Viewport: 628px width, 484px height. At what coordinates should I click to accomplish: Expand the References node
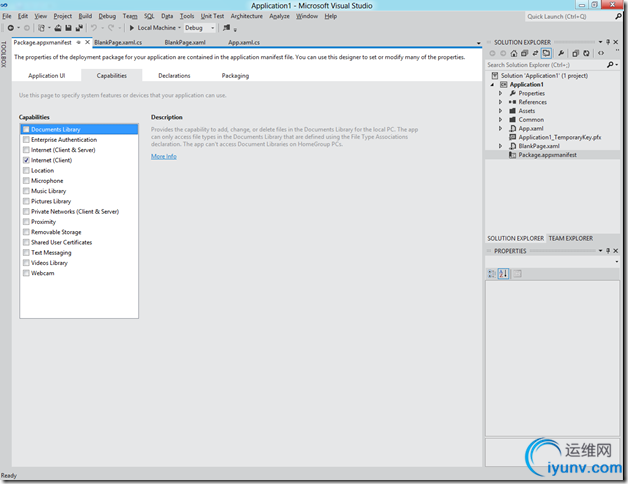[x=500, y=102]
